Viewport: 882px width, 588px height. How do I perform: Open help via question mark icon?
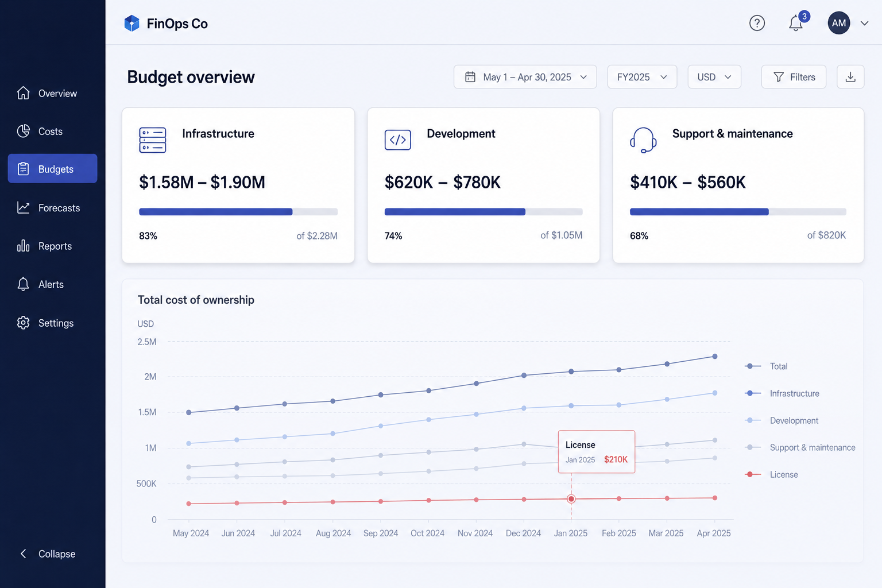tap(757, 23)
